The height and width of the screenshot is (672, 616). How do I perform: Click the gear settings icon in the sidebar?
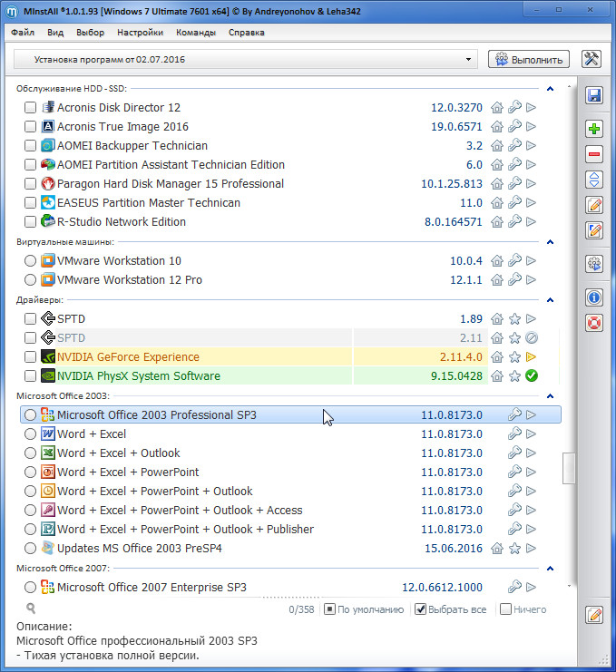click(x=594, y=264)
